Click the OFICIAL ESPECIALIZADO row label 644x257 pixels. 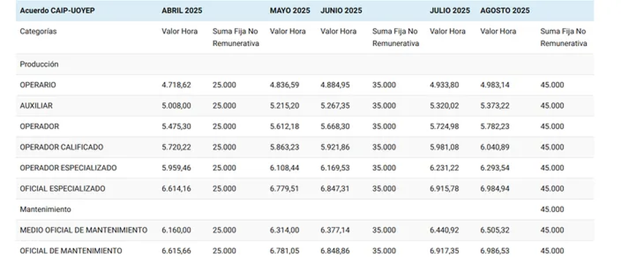point(63,189)
